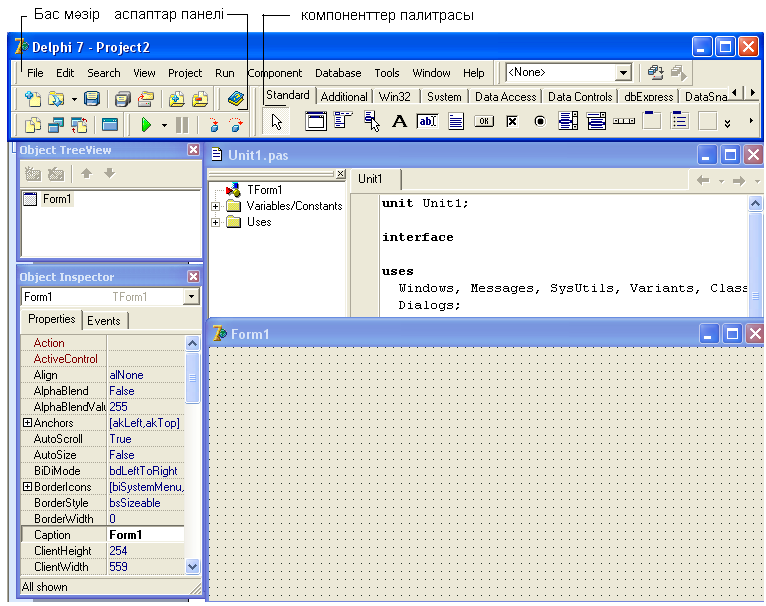The image size is (766, 606).
Task: Click the code editor scroll up arrow
Action: coord(755,203)
